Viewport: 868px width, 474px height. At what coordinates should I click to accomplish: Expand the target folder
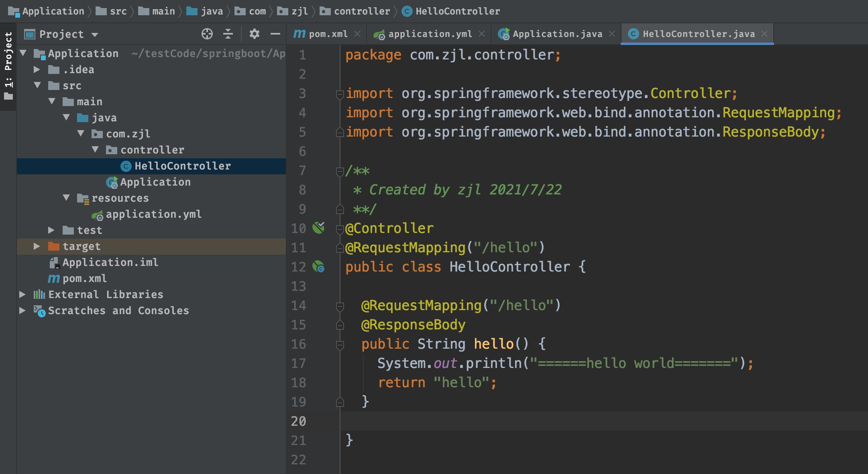(37, 246)
